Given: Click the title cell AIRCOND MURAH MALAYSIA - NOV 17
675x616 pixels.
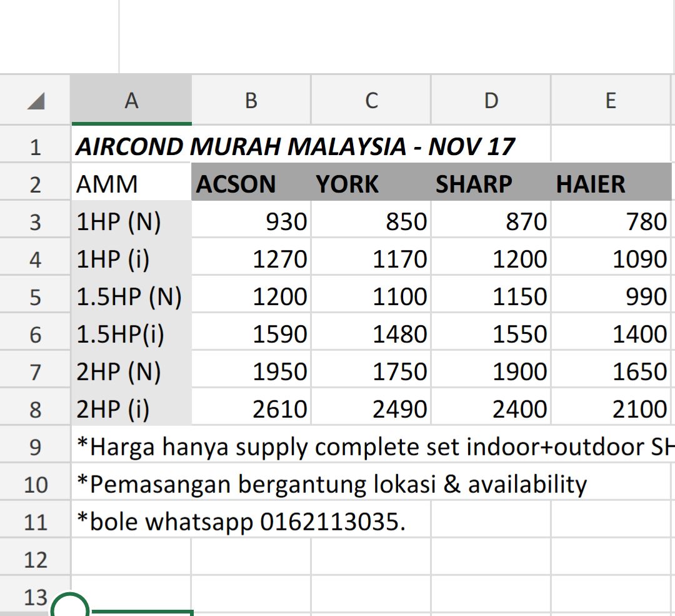Looking at the screenshot, I should point(295,147).
